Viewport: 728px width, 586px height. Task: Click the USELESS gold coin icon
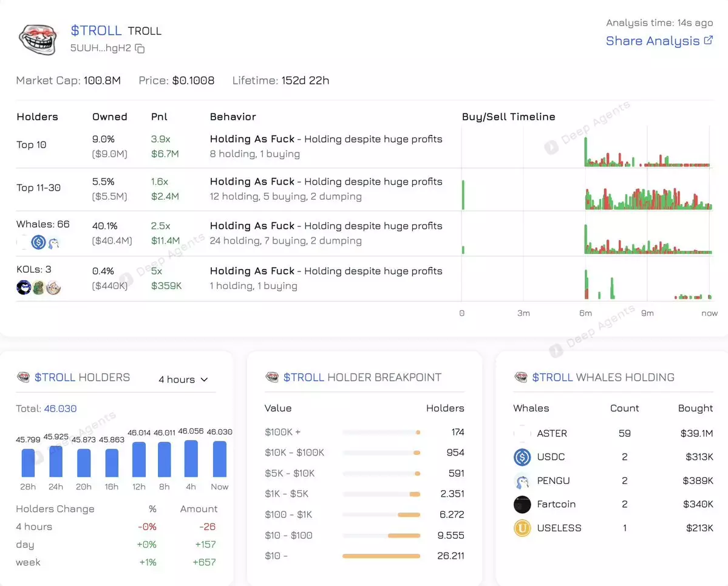(x=522, y=528)
